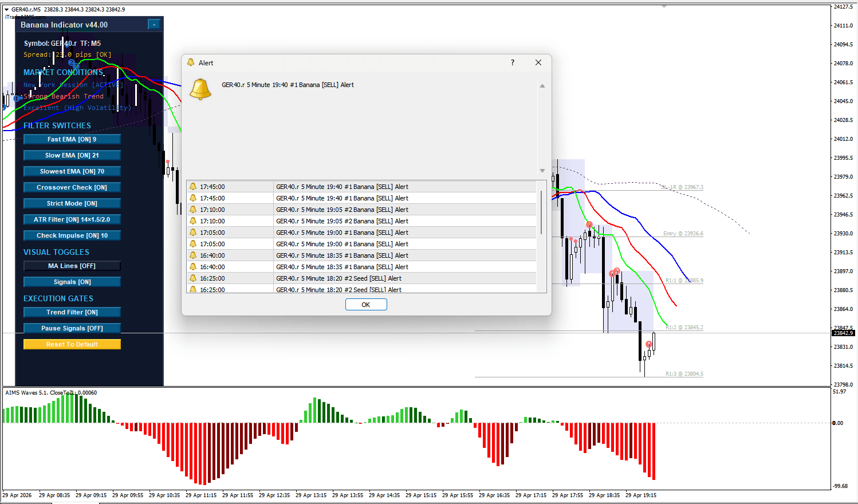Toggle the Trend Filter execution gate
The height and width of the screenshot is (504, 858).
(72, 312)
